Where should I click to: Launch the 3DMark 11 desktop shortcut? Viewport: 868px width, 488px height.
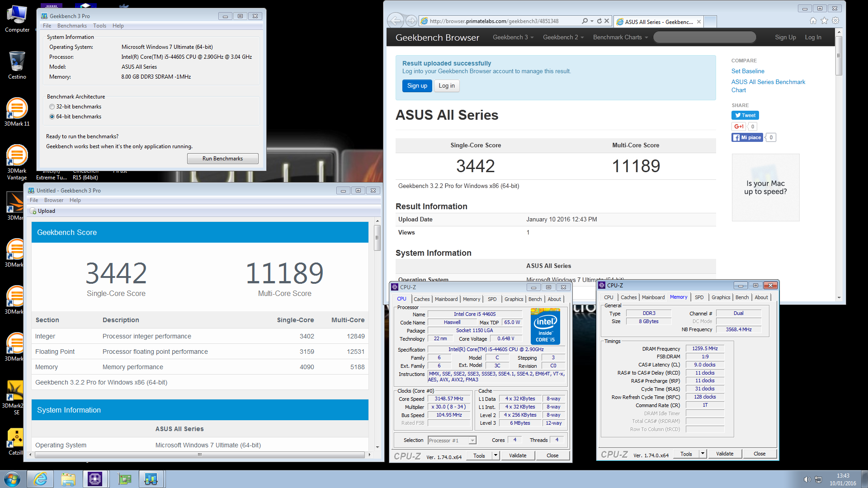pyautogui.click(x=17, y=112)
